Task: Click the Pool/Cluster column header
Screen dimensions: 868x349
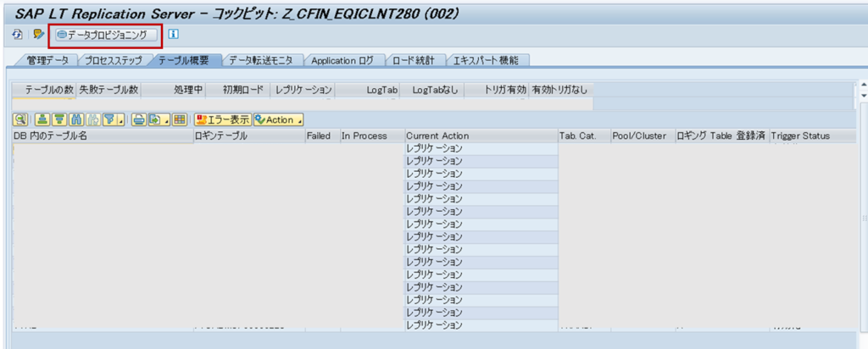Action: pyautogui.click(x=643, y=136)
